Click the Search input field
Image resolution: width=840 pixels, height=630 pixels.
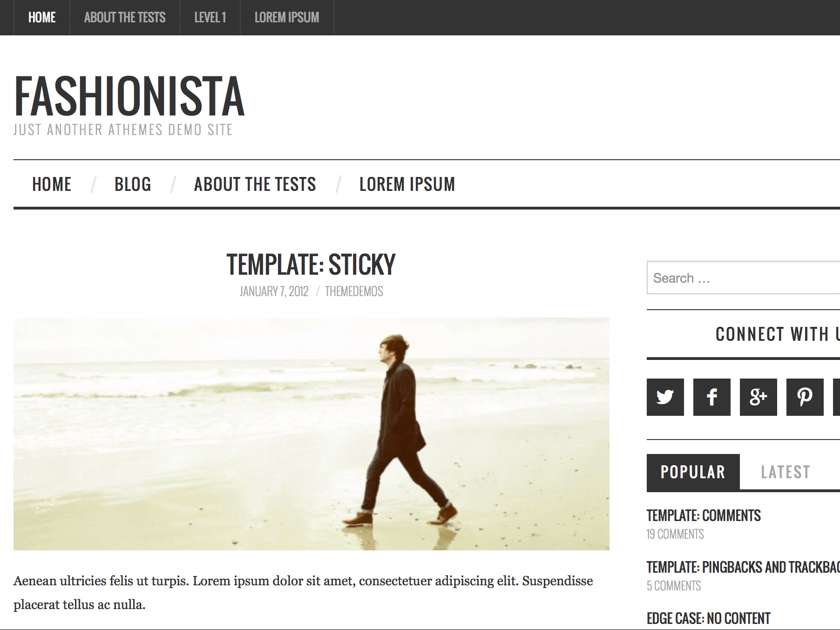(x=743, y=278)
